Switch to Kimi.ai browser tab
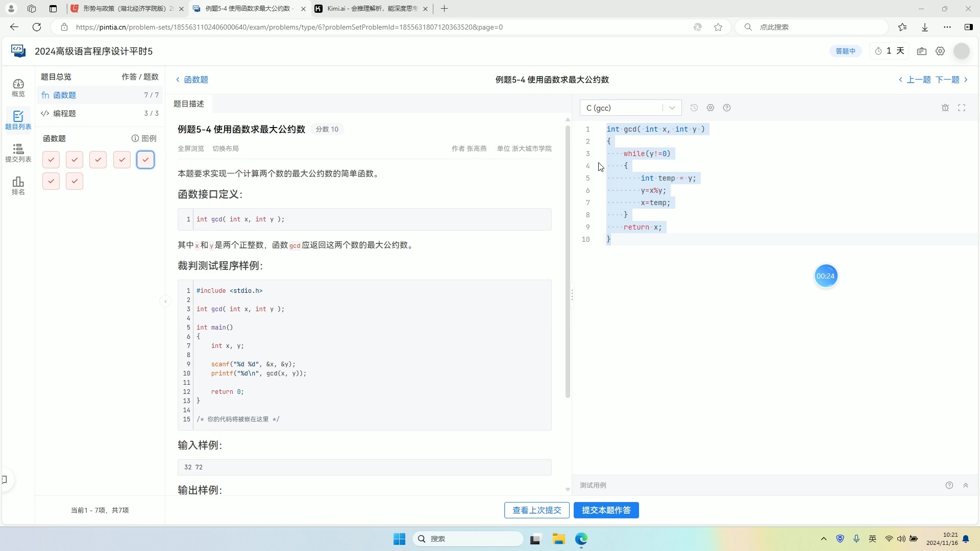Image resolution: width=980 pixels, height=551 pixels. pyautogui.click(x=372, y=9)
